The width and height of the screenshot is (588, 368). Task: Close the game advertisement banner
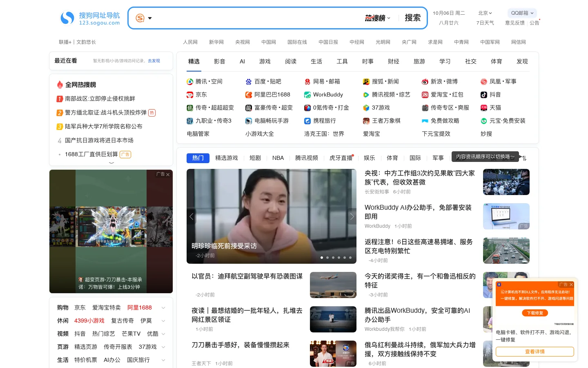(168, 175)
